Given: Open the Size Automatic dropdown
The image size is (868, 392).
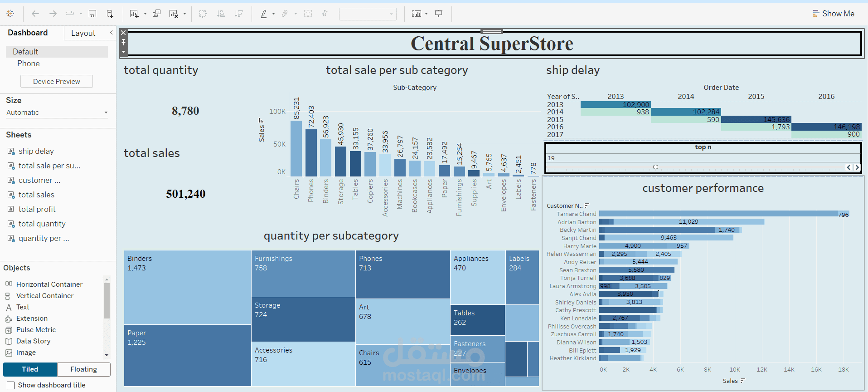Looking at the screenshot, I should pyautogui.click(x=57, y=113).
